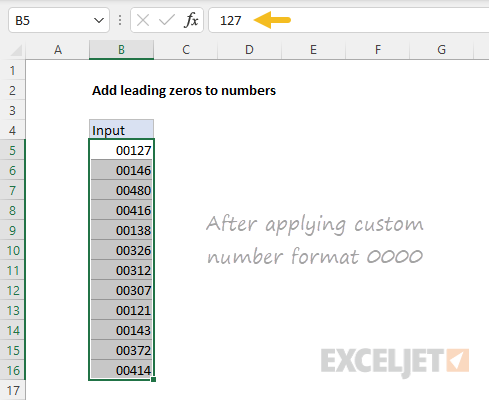Click cell containing 00326
Viewport: 489px width, 400px height.
(x=121, y=250)
